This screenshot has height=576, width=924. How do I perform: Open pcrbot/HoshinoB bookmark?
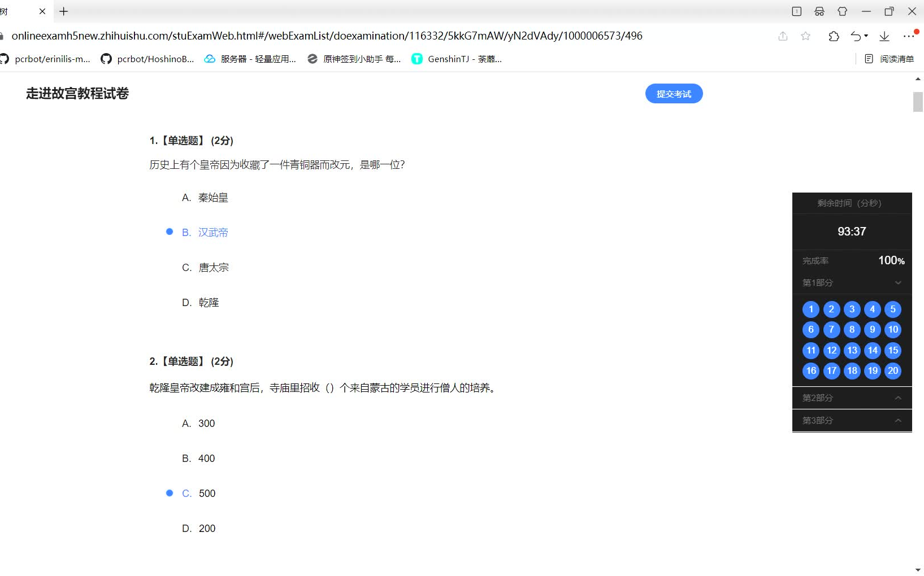click(x=147, y=59)
